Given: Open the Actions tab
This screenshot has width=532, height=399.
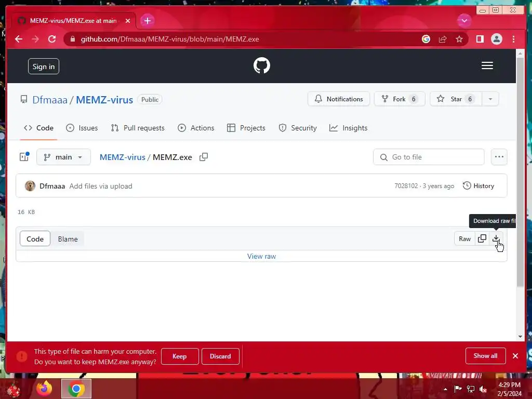Looking at the screenshot, I should click(196, 128).
